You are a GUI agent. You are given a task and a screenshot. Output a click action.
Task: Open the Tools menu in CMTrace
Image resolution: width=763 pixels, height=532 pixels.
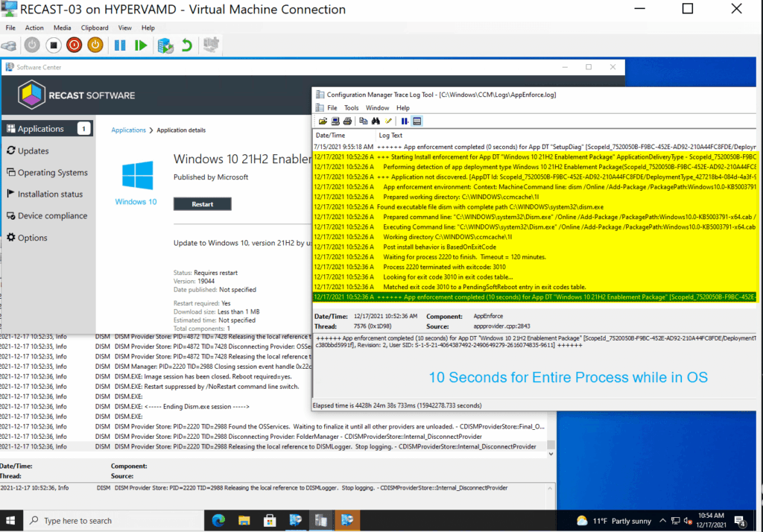click(351, 107)
